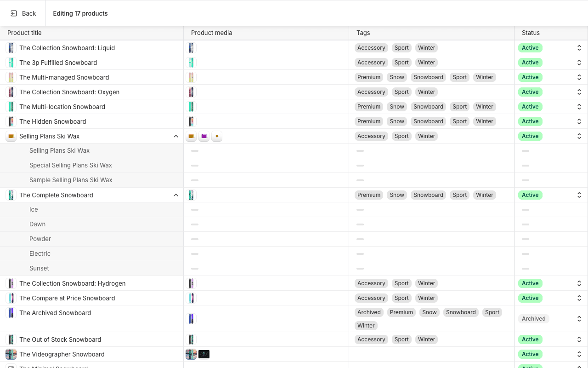
Task: Click the Active badge of The Videographer Snowboard
Action: tap(530, 354)
